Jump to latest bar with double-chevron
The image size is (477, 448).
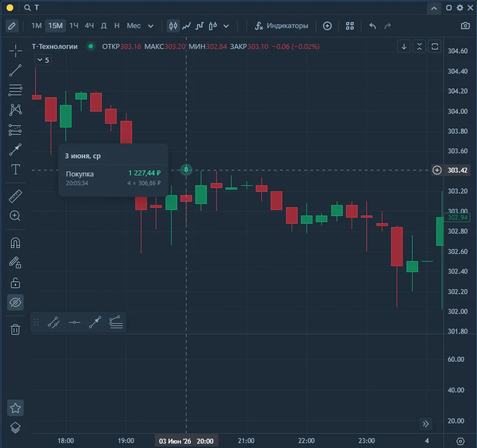point(426,424)
